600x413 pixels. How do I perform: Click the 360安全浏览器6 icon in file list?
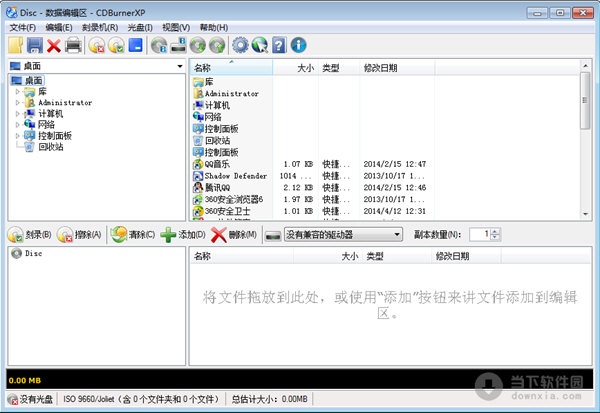(197, 199)
